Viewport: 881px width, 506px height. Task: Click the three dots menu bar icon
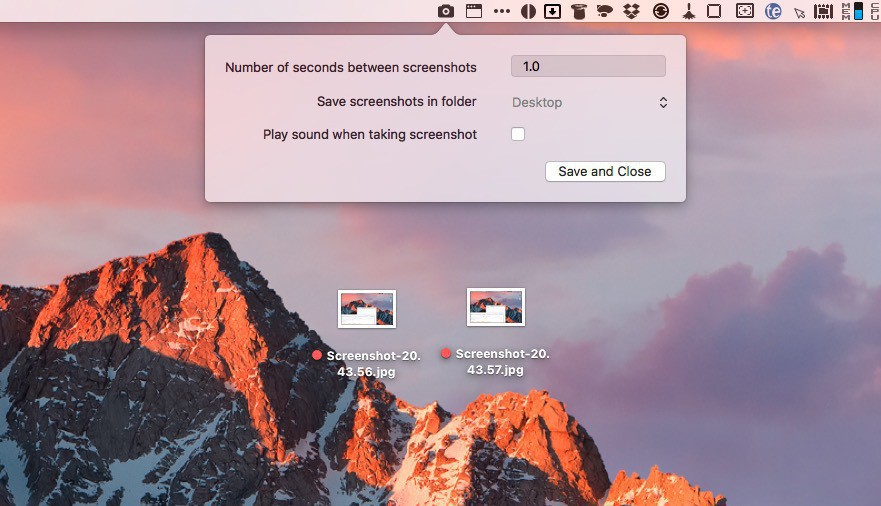pos(502,11)
